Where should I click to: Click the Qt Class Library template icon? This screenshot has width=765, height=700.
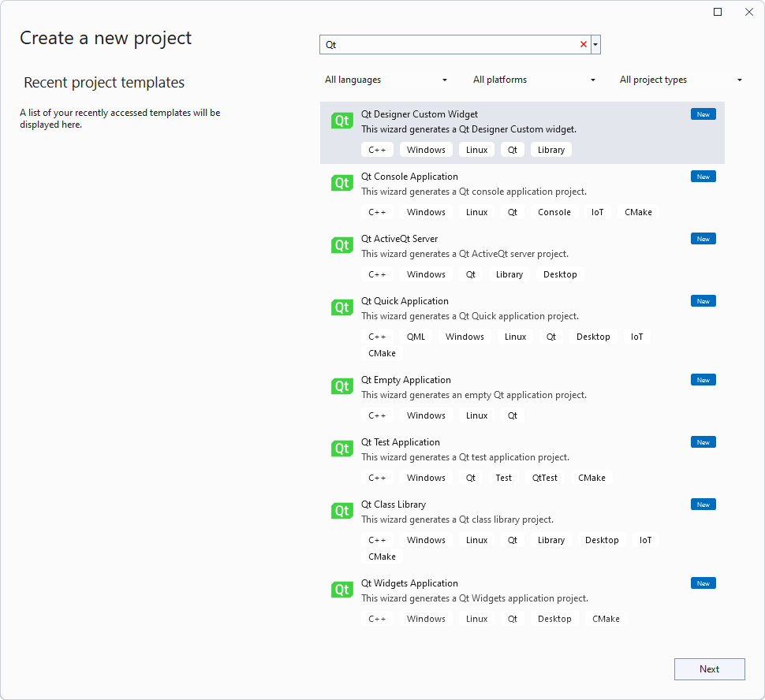point(341,510)
